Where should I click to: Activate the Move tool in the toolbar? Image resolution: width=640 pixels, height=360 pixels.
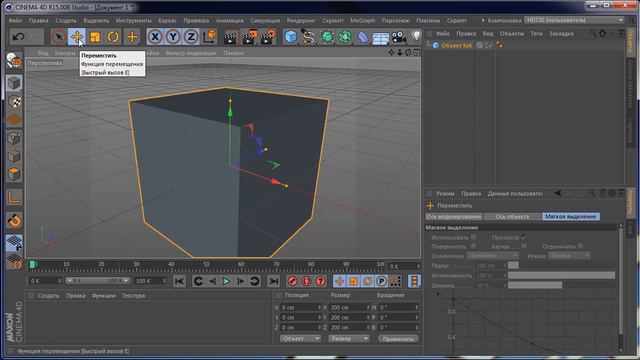click(x=77, y=37)
